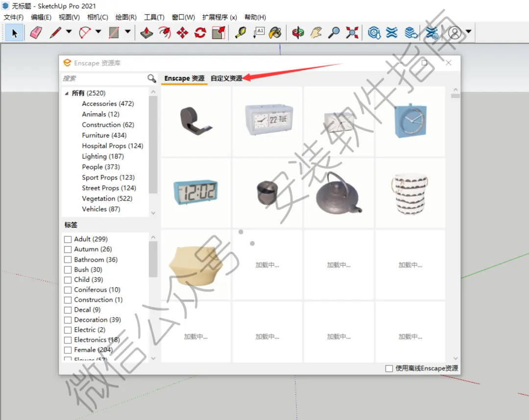529x420 pixels.
Task: Click the Zoom Extents tool
Action: (x=352, y=33)
